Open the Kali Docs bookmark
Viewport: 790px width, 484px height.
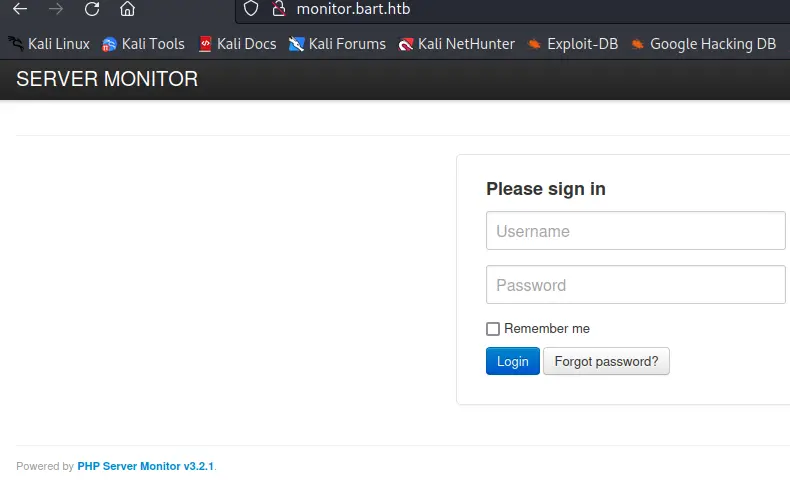tap(237, 44)
